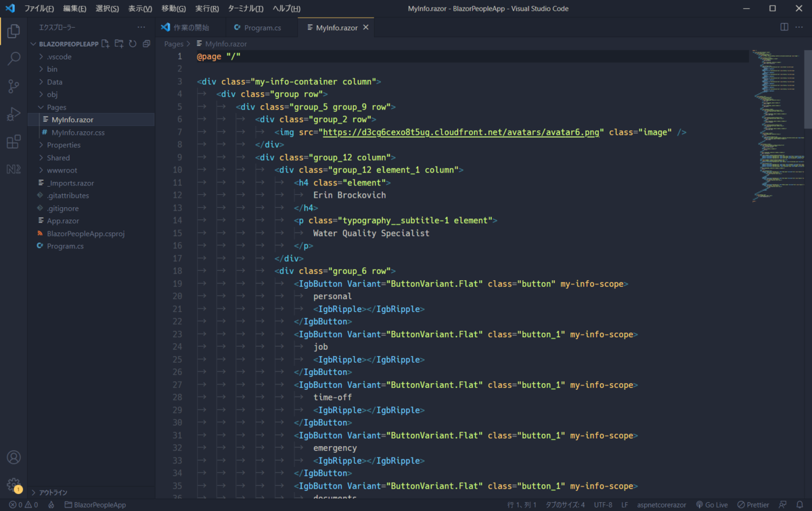Click the avatar6.png cloudfront URL link
This screenshot has height=511, width=812.
(x=461, y=133)
